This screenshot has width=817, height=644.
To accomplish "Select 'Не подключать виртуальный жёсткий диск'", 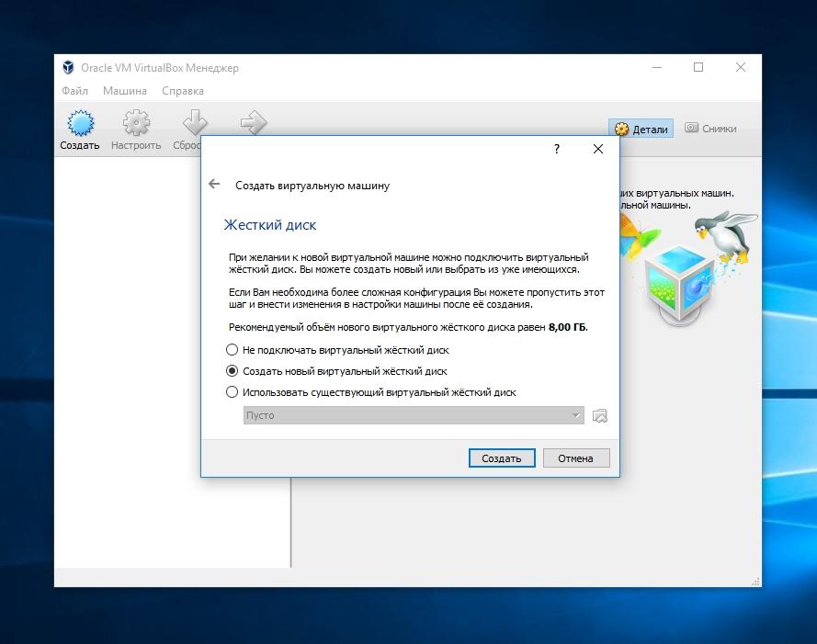I will pyautogui.click(x=232, y=350).
